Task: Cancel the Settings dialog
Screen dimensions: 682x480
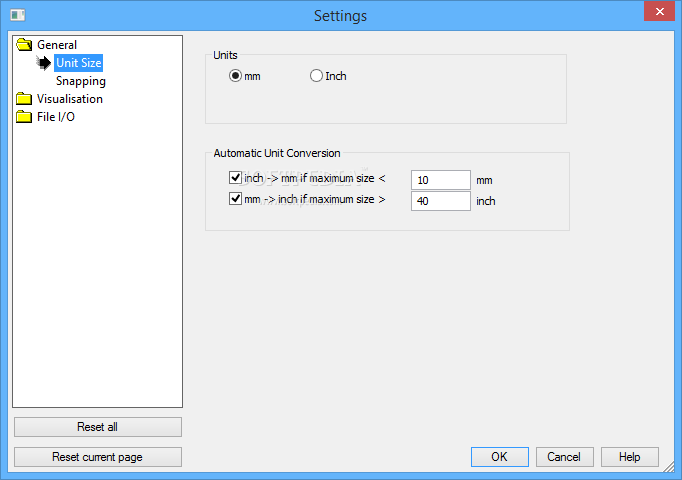Action: pos(565,457)
